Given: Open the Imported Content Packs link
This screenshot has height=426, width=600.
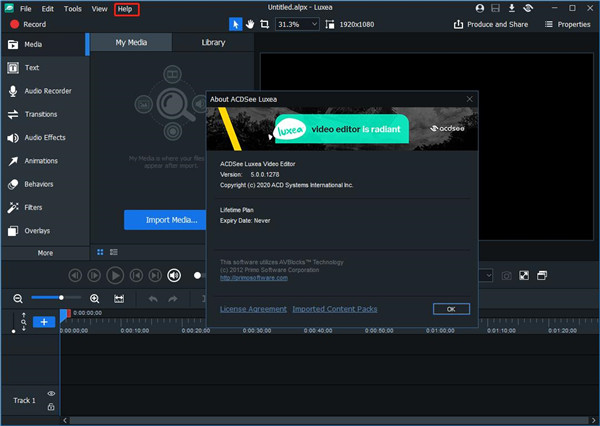Looking at the screenshot, I should click(x=335, y=309).
